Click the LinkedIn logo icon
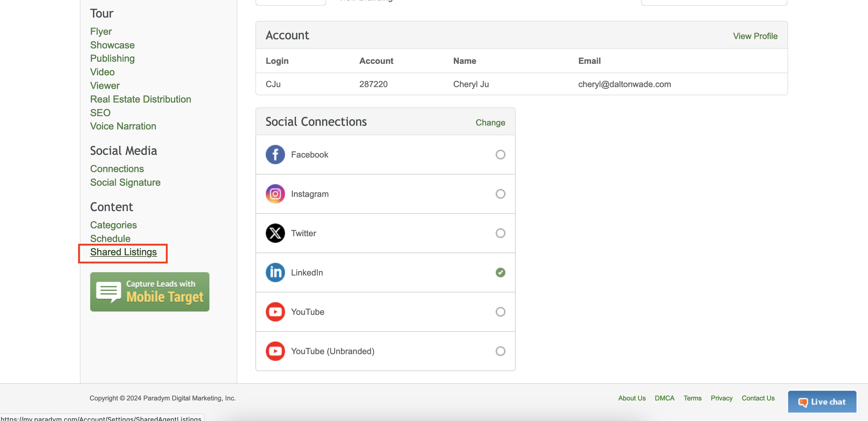 tap(275, 273)
